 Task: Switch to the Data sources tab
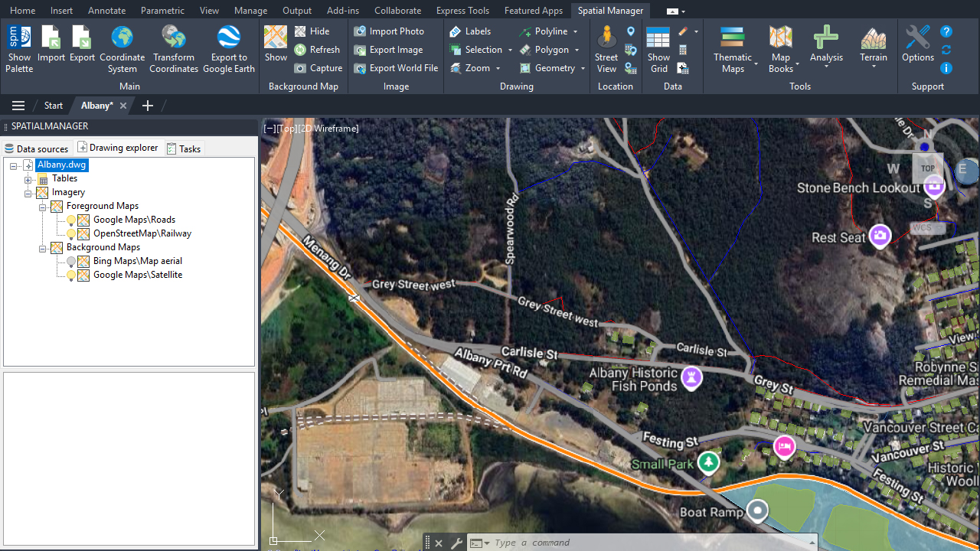click(x=36, y=148)
